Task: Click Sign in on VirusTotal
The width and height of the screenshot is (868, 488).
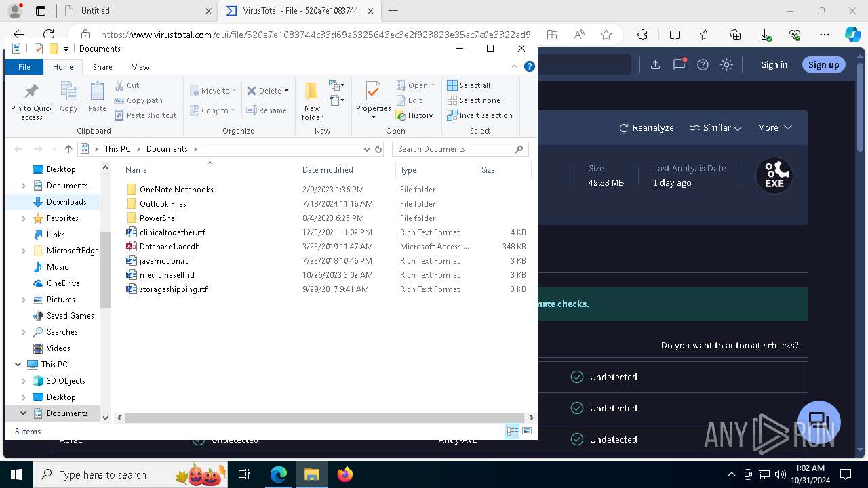Action: pyautogui.click(x=774, y=64)
